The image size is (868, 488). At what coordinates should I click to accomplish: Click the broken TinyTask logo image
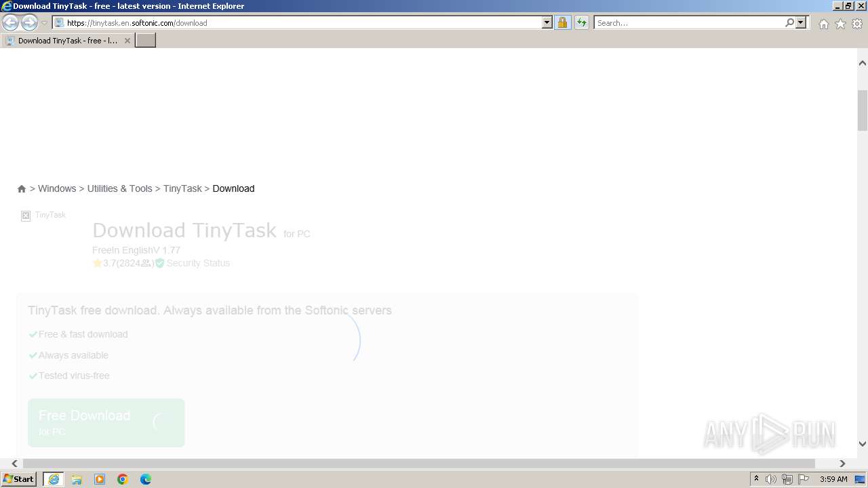tap(26, 216)
